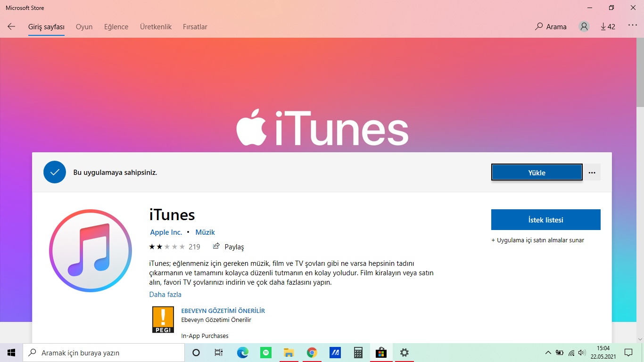Open the Eğlence tab
Viewport: 644px width, 362px height.
116,27
